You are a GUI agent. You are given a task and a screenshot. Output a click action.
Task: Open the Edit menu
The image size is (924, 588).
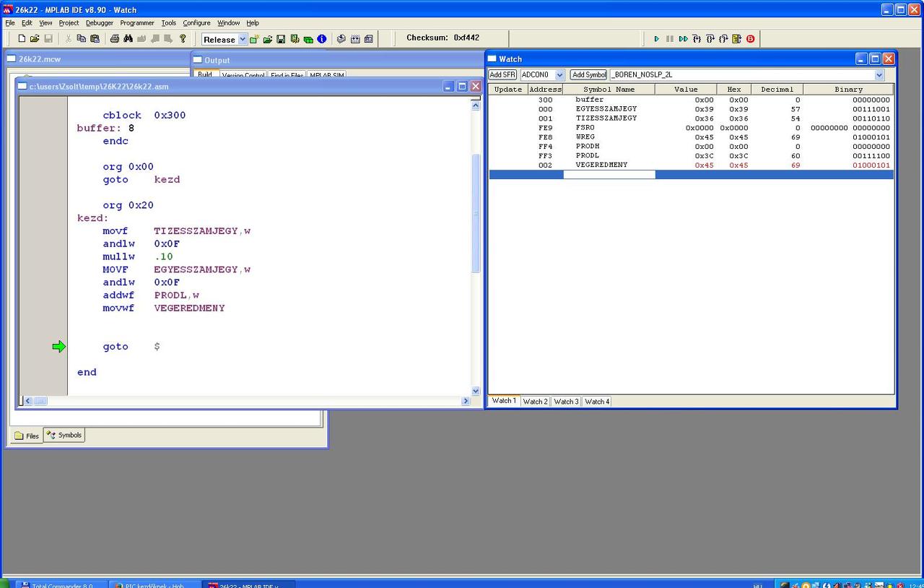point(27,23)
